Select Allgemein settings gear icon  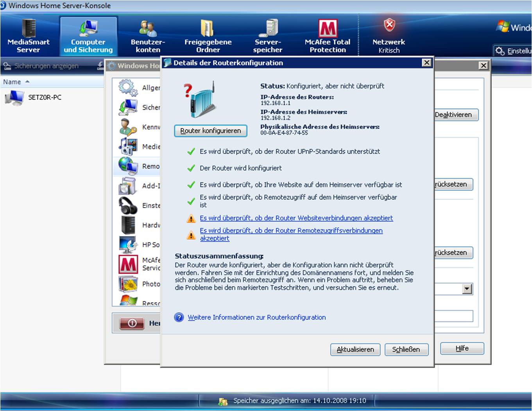coord(128,88)
